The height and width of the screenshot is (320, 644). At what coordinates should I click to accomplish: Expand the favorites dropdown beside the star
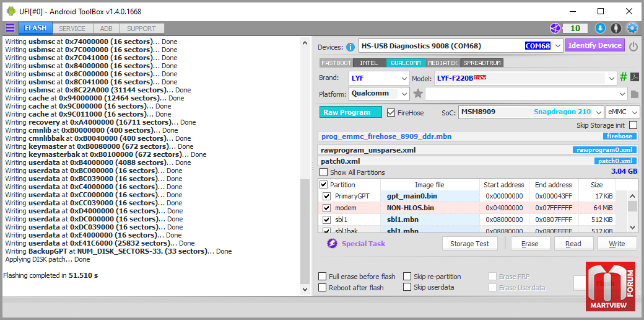pyautogui.click(x=622, y=94)
